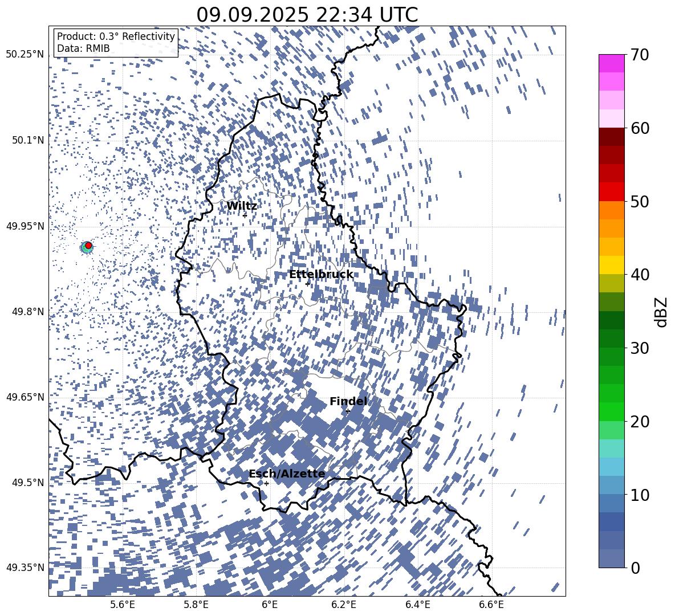Click the 6.2°E longitude label
The width and height of the screenshot is (675, 616).
[344, 605]
